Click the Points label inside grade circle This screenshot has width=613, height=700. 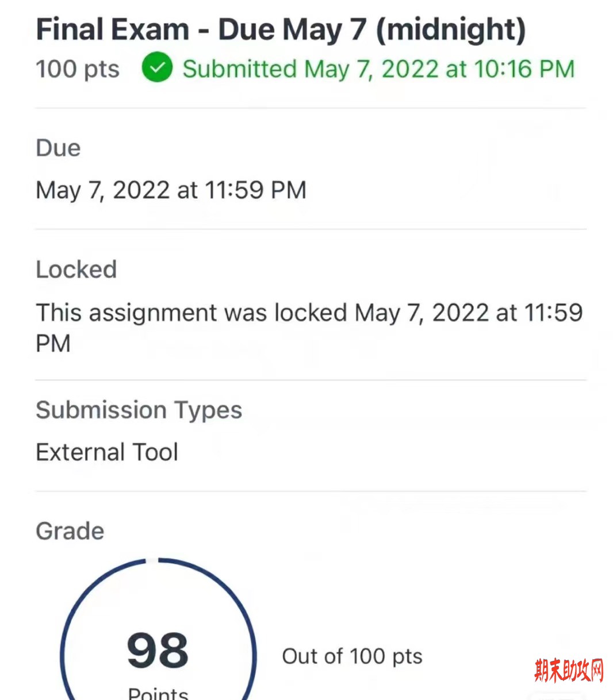pos(158,693)
